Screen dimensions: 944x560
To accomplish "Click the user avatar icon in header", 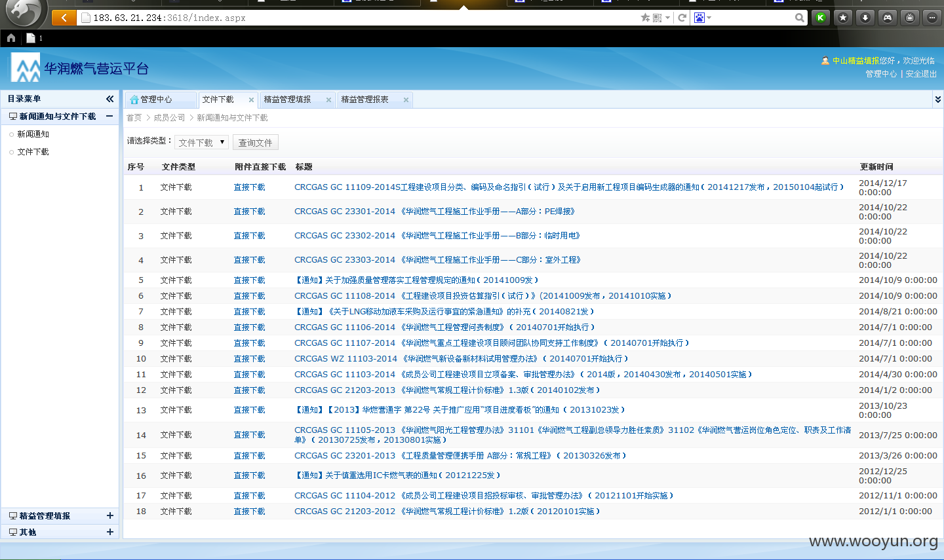I will click(825, 60).
